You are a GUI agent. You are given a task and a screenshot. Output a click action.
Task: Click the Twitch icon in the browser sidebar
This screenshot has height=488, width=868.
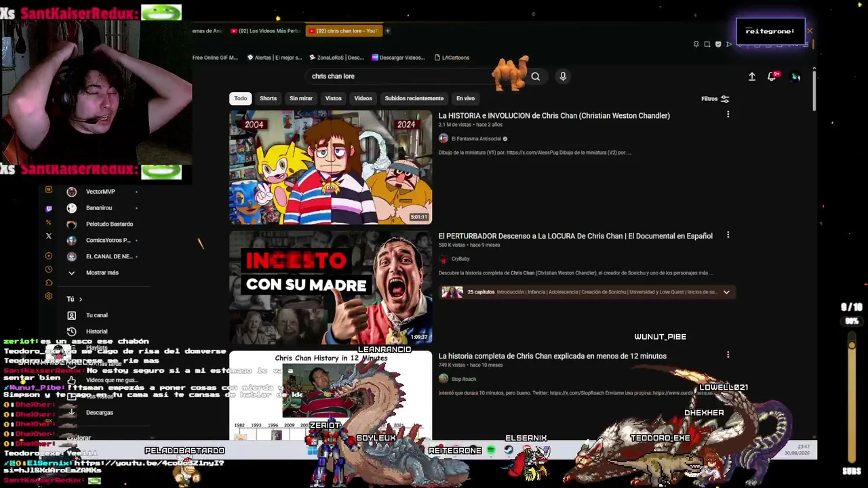pyautogui.click(x=49, y=209)
